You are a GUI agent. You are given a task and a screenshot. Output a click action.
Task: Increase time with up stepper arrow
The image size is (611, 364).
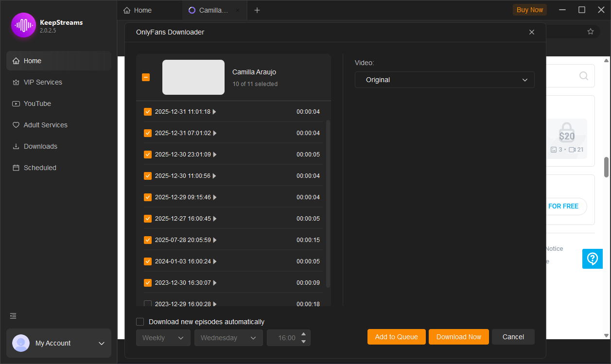click(304, 334)
